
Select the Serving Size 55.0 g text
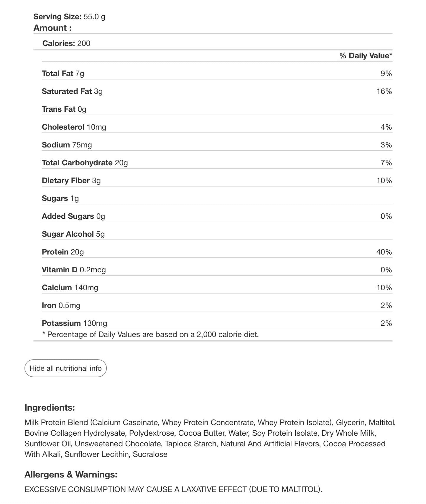(x=69, y=17)
